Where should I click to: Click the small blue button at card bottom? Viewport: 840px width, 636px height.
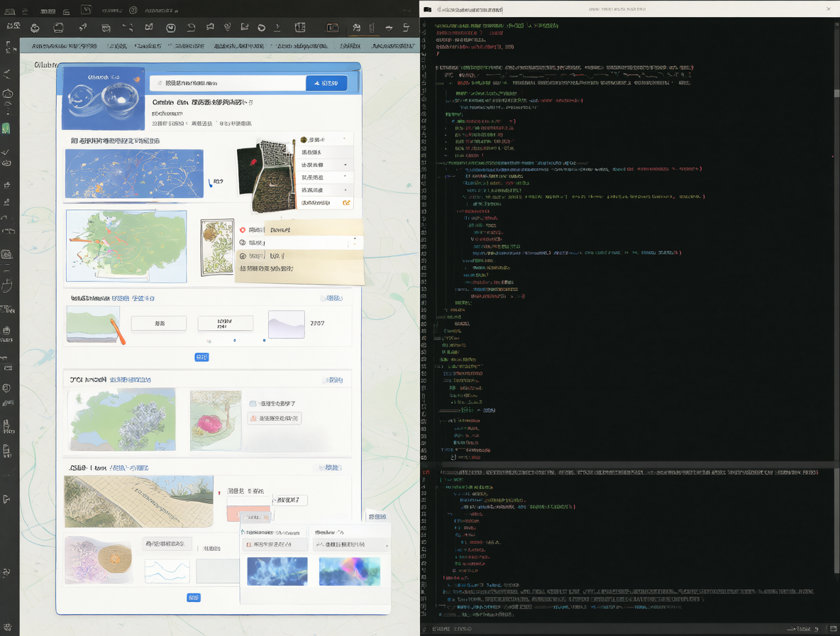pyautogui.click(x=194, y=598)
